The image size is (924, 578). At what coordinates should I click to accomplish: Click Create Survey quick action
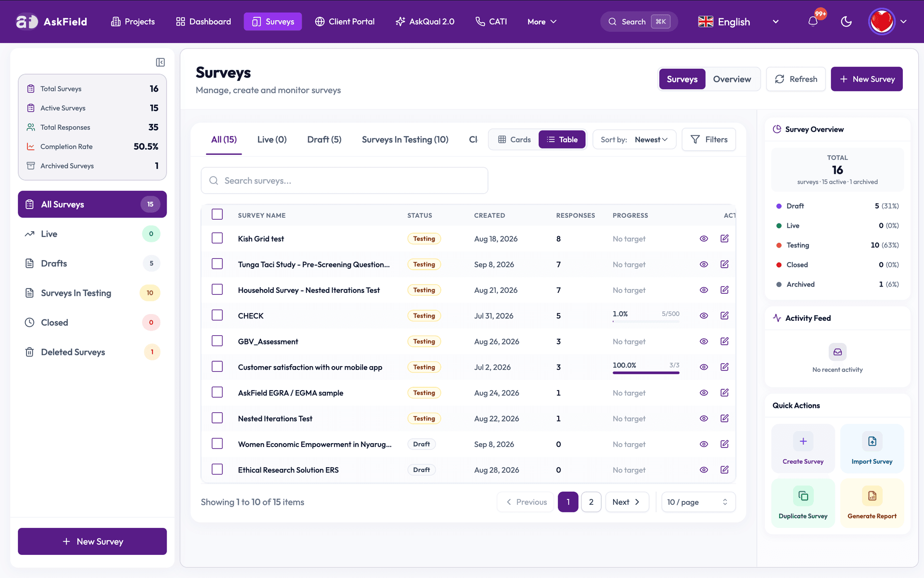tap(803, 448)
